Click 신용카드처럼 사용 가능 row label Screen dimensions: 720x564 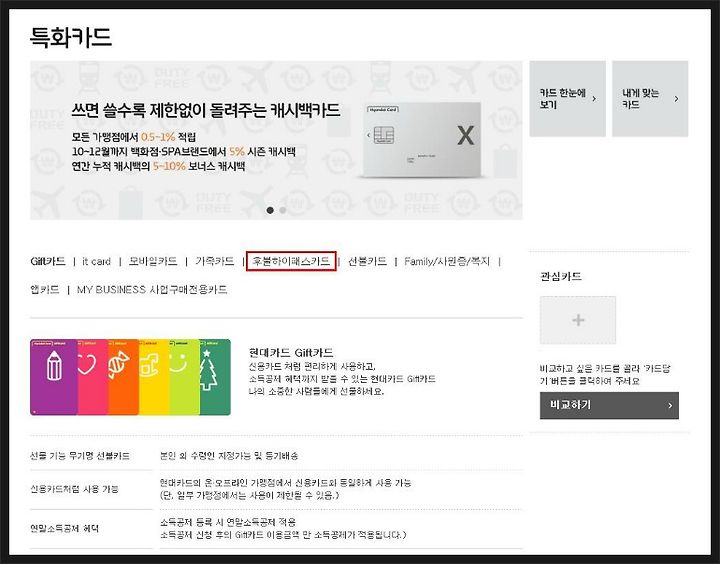coord(74,489)
